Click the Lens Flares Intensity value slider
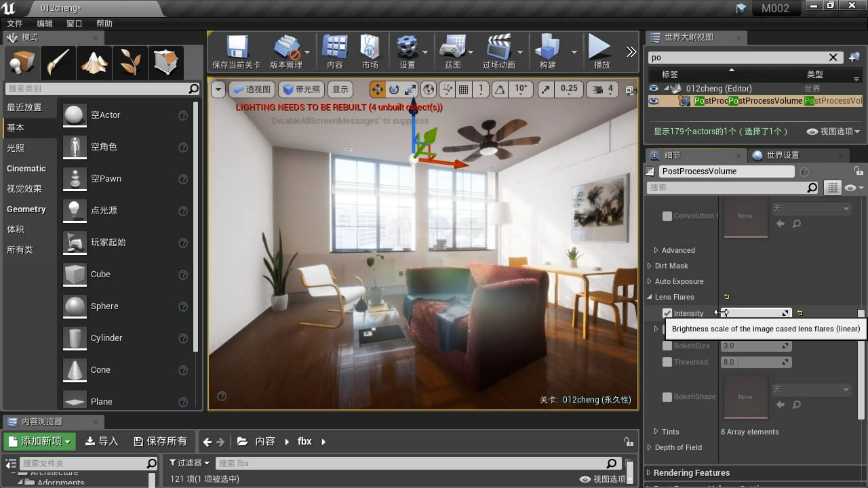 [x=753, y=313]
